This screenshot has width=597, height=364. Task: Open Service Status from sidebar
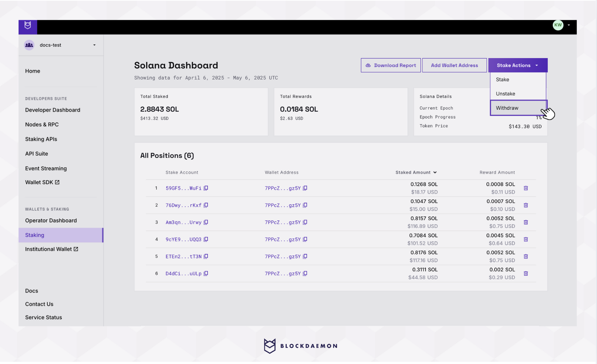pyautogui.click(x=43, y=317)
